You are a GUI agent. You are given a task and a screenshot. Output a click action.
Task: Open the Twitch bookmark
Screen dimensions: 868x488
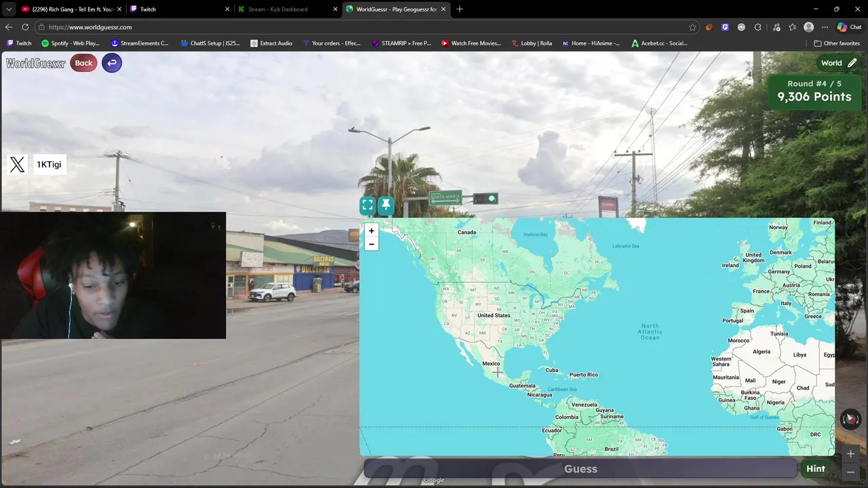19,43
